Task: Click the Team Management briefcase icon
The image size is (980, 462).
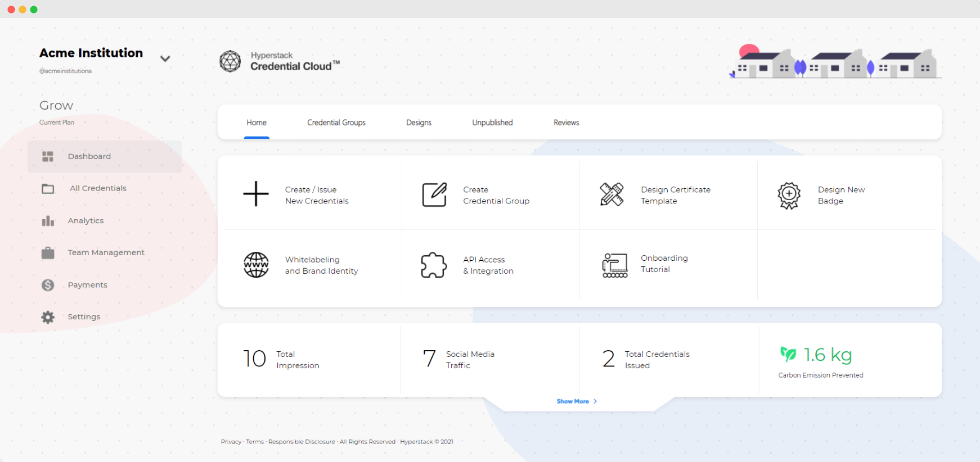Action: click(x=48, y=253)
